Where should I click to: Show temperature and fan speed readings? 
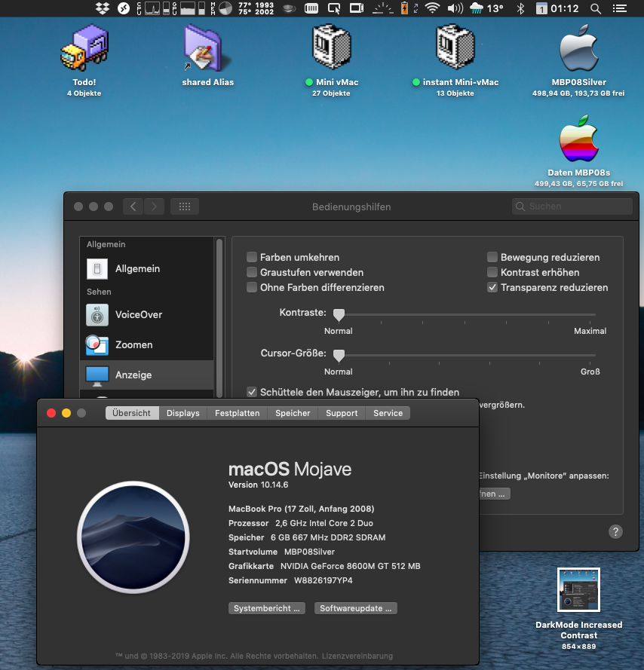click(256, 8)
